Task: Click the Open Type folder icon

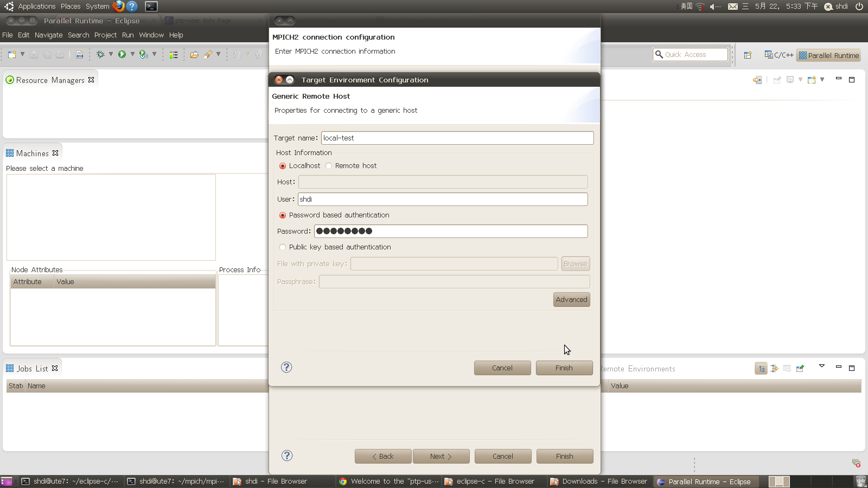Action: click(x=194, y=55)
